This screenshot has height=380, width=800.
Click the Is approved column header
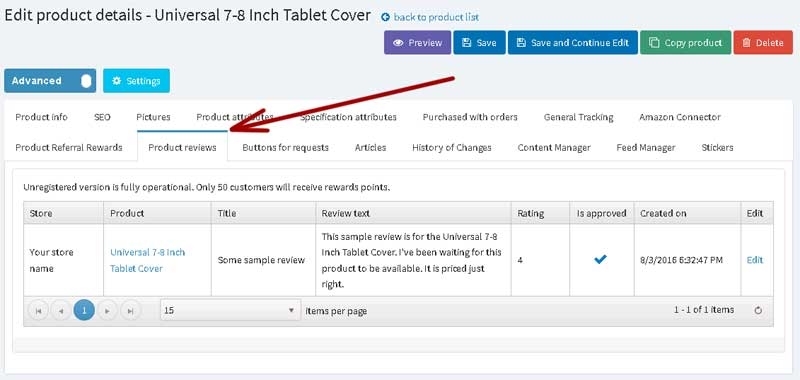point(602,213)
